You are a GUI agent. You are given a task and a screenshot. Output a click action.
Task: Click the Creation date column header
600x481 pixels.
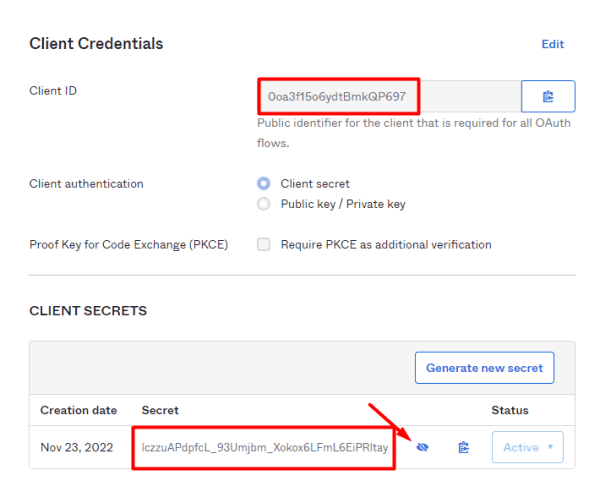coord(78,410)
